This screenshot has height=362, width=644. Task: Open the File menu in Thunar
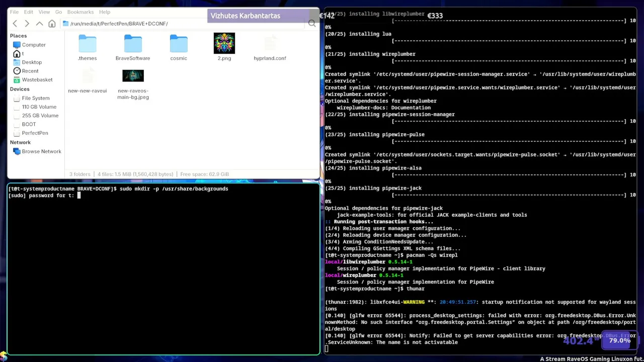14,12
